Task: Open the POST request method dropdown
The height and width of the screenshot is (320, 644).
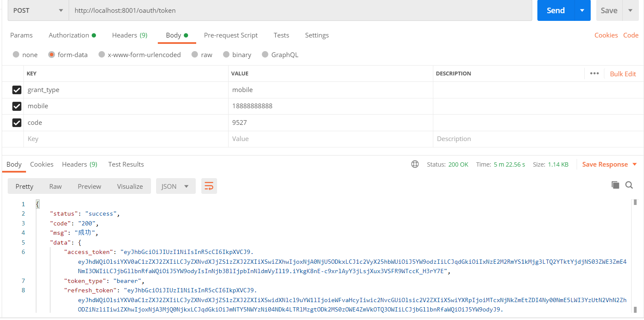Action: [x=37, y=10]
